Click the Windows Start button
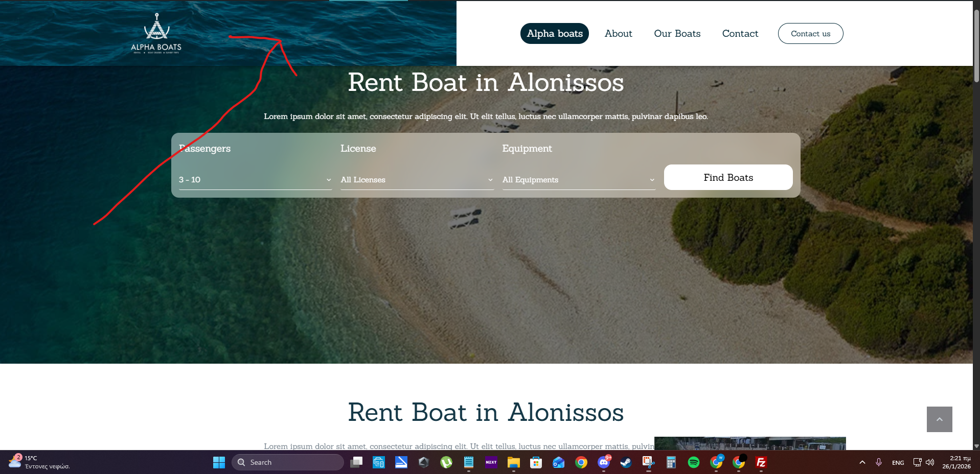This screenshot has height=474, width=980. (x=219, y=462)
